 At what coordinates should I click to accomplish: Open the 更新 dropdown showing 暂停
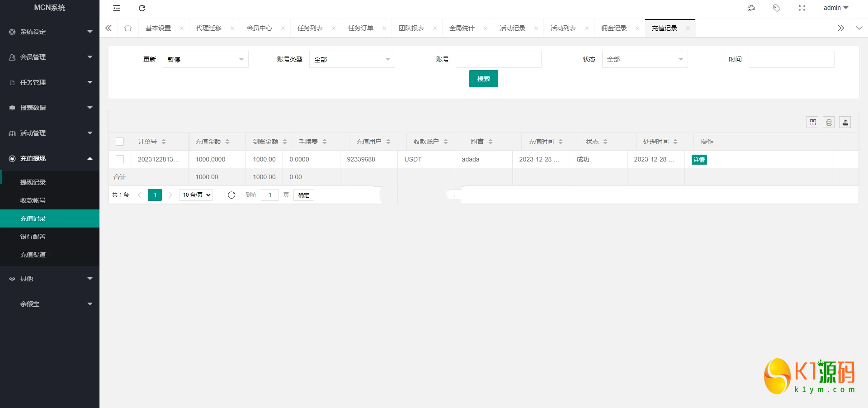[x=205, y=59]
